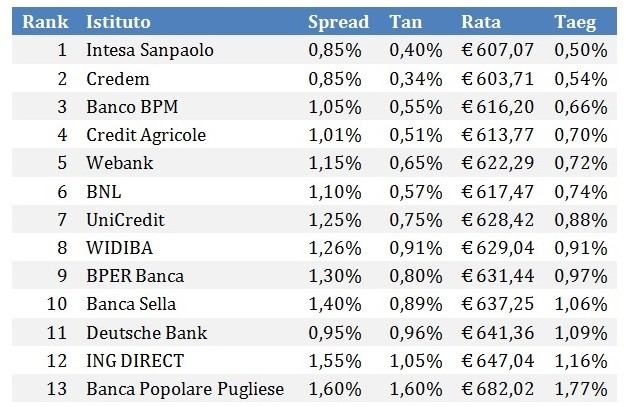Click on Banco BPM row name
Screen dimensions: 626x407
pos(132,107)
